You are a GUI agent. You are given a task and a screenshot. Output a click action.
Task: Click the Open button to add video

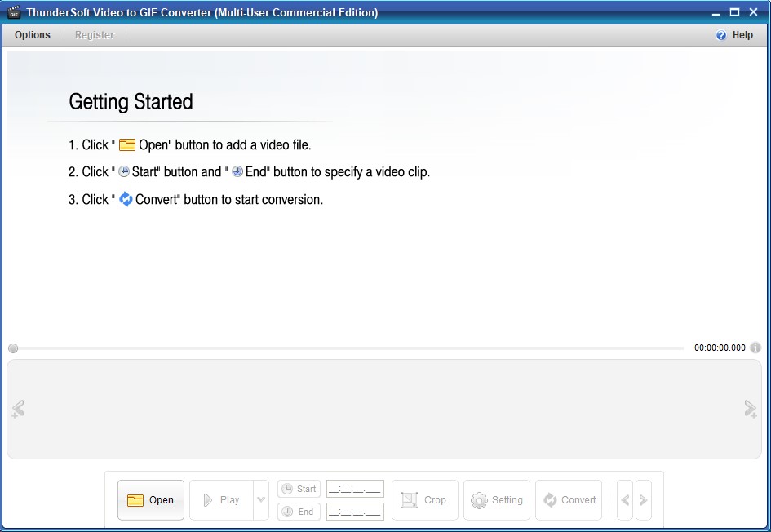coord(151,500)
